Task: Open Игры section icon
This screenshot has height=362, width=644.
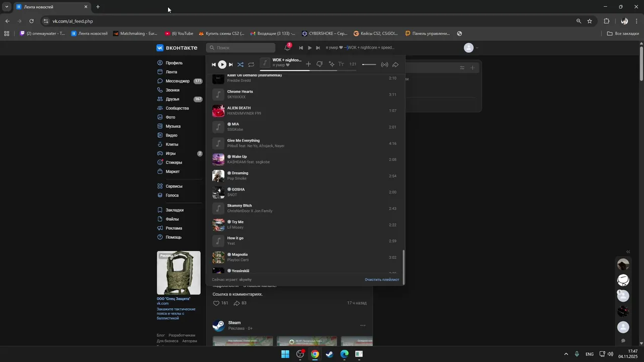Action: [x=160, y=153]
